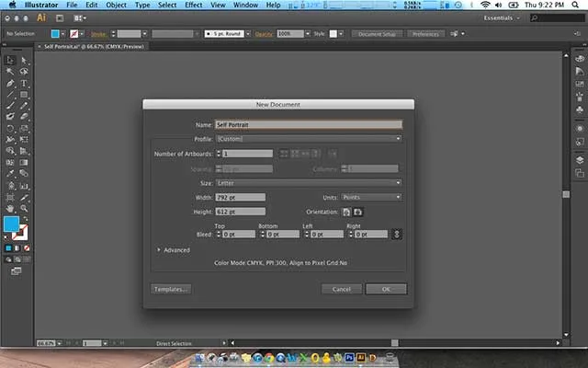Set portrait orientation

coord(346,213)
